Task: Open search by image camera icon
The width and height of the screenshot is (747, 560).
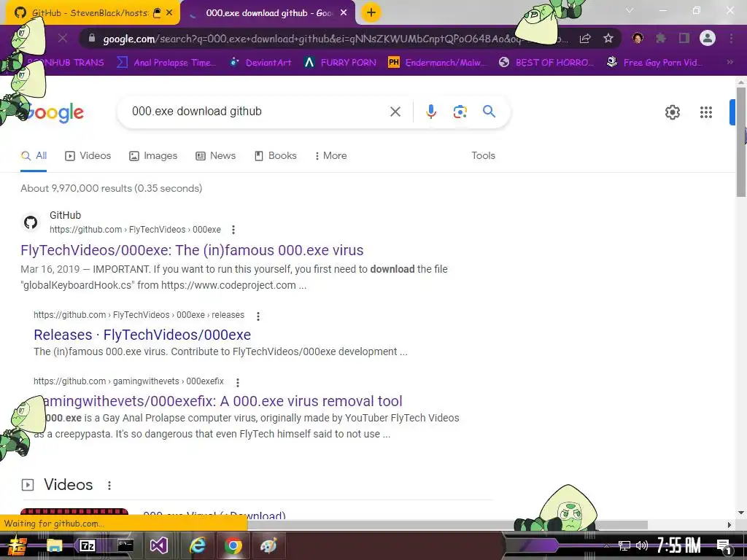Action: pyautogui.click(x=460, y=112)
